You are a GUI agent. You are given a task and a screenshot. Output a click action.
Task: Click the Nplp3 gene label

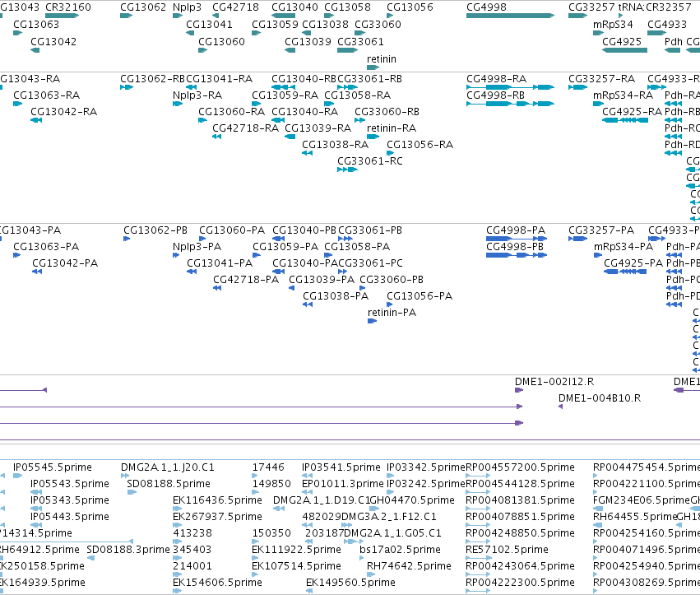[x=187, y=7]
